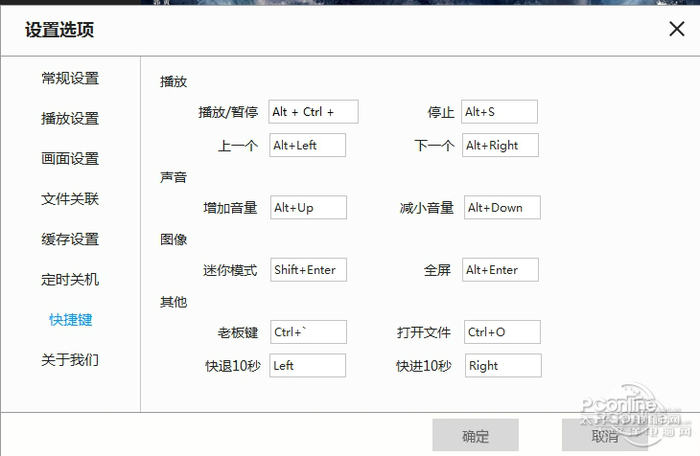The image size is (700, 456).
Task: Click the 下一个 hotkey field Alt+Right
Action: tap(500, 145)
